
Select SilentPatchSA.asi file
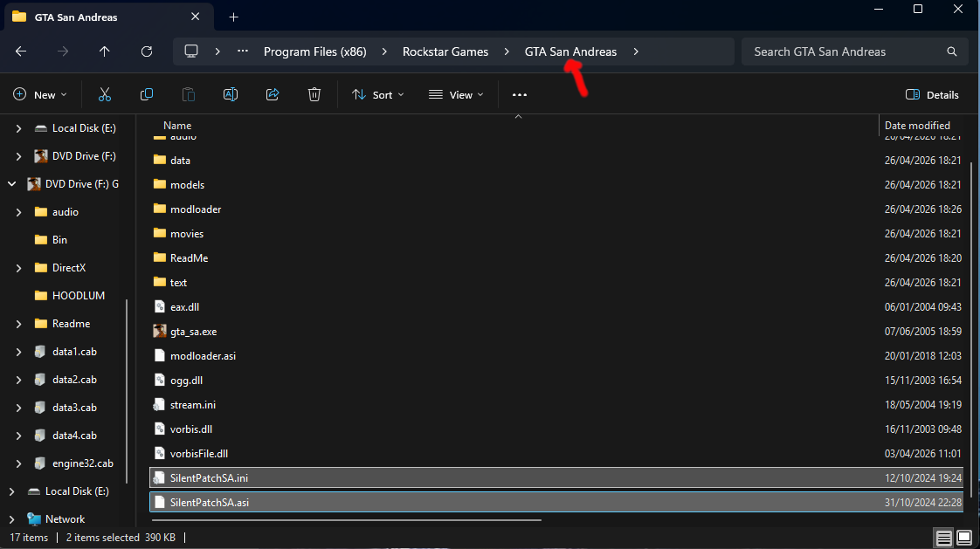point(556,502)
